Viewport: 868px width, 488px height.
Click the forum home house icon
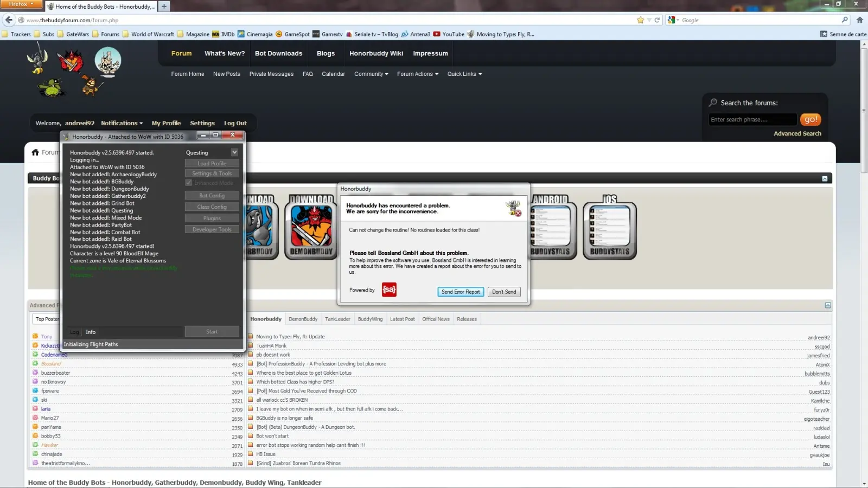click(x=35, y=152)
